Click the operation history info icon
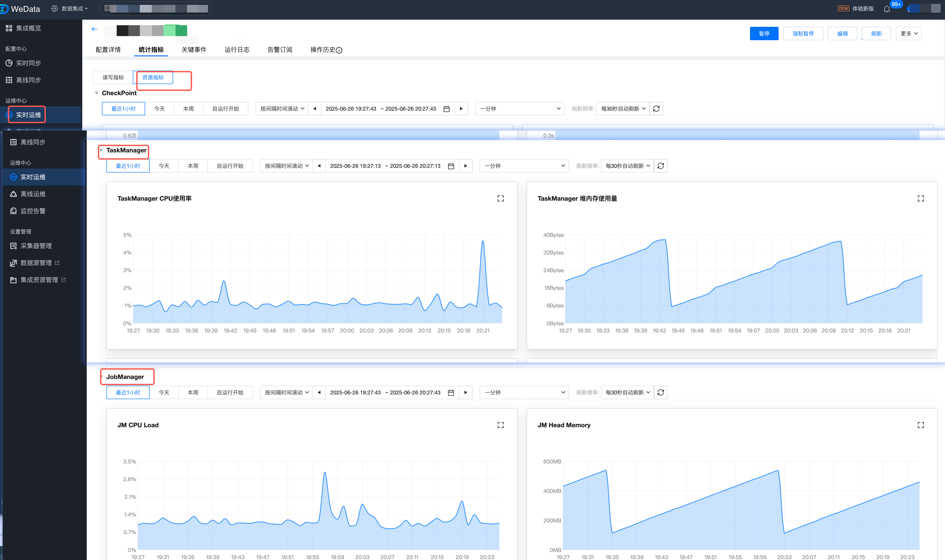The image size is (945, 560). pyautogui.click(x=339, y=50)
